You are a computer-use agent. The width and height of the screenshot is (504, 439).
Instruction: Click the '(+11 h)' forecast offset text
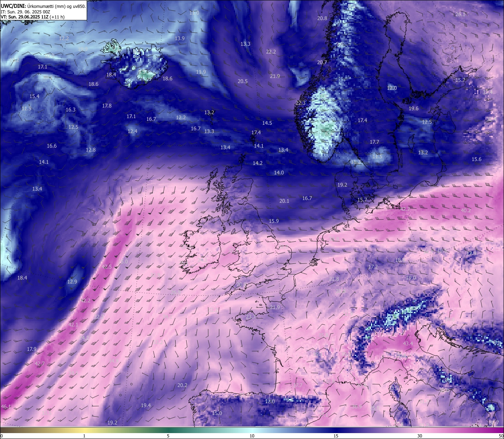coord(58,17)
